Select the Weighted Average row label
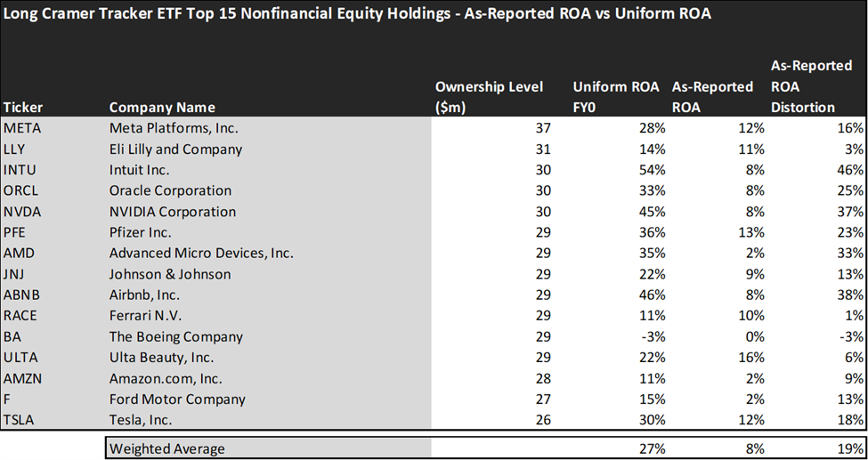The width and height of the screenshot is (868, 460). (167, 448)
